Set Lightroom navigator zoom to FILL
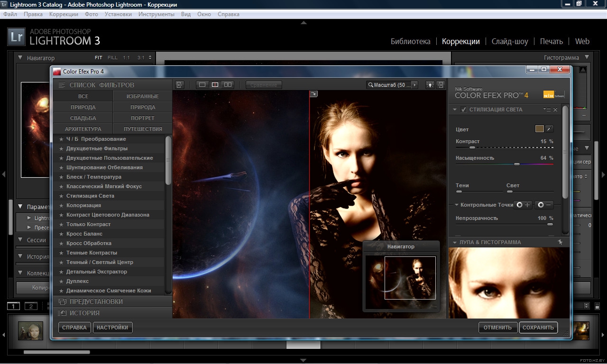607x364 pixels. pyautogui.click(x=112, y=58)
